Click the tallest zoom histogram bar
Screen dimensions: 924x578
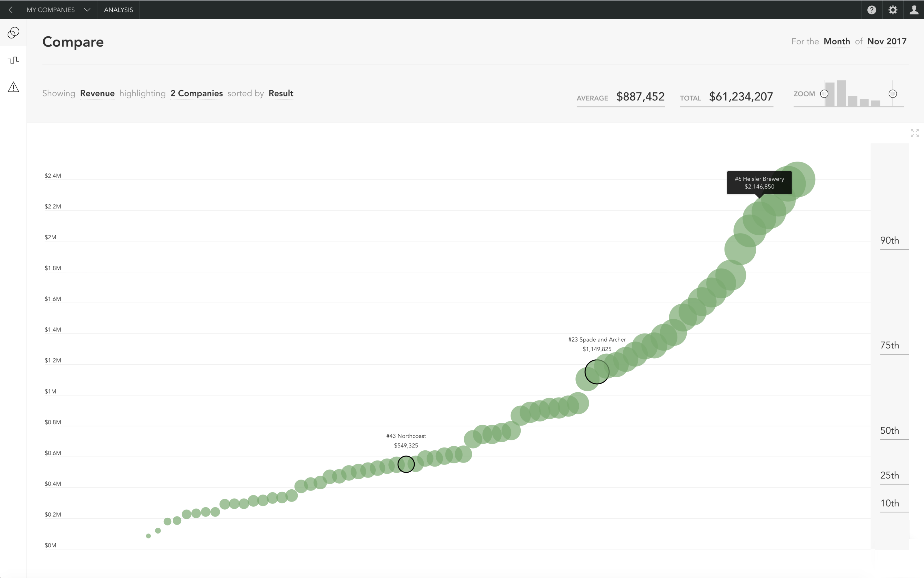841,93
